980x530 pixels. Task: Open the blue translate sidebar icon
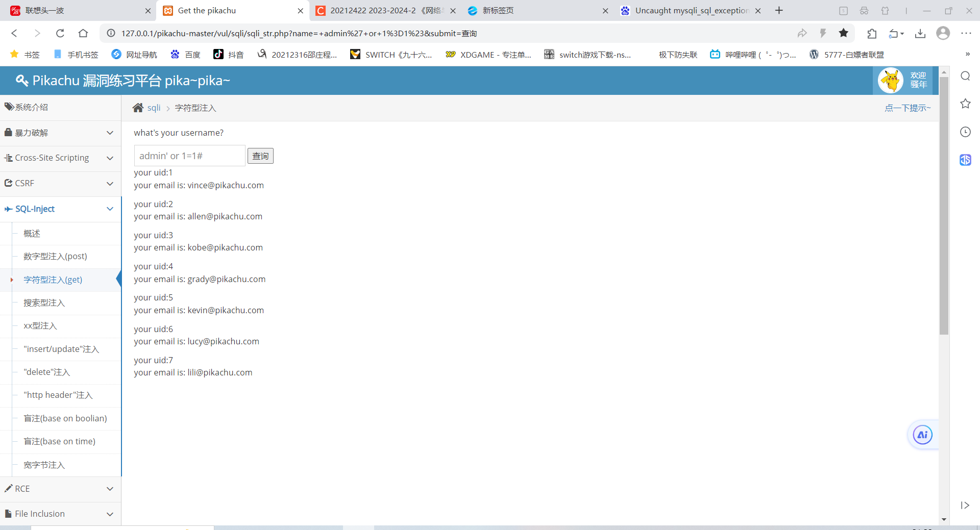[965, 160]
